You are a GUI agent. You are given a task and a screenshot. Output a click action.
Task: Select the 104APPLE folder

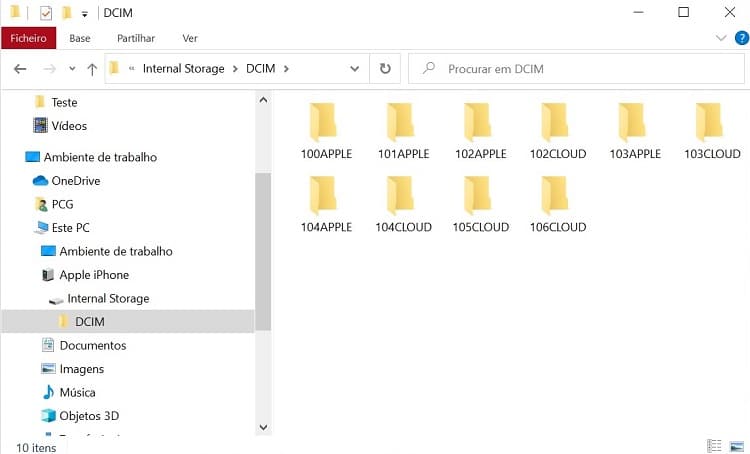click(x=326, y=205)
